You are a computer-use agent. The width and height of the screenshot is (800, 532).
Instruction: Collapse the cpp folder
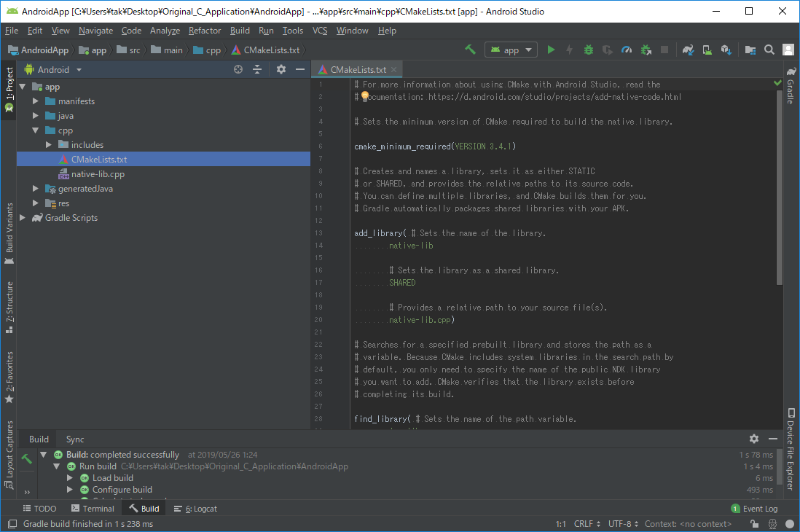(36, 130)
